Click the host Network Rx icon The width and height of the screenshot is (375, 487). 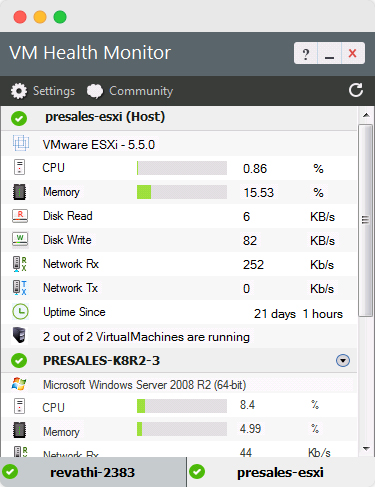coord(20,264)
